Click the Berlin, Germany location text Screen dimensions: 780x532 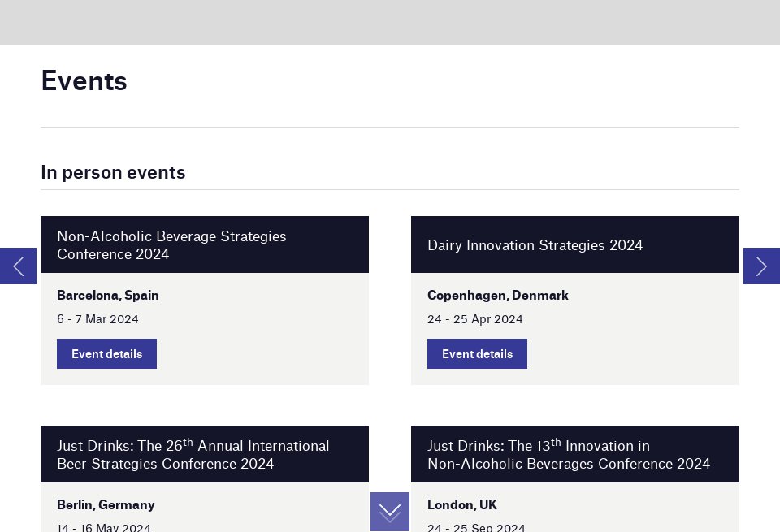tap(106, 505)
